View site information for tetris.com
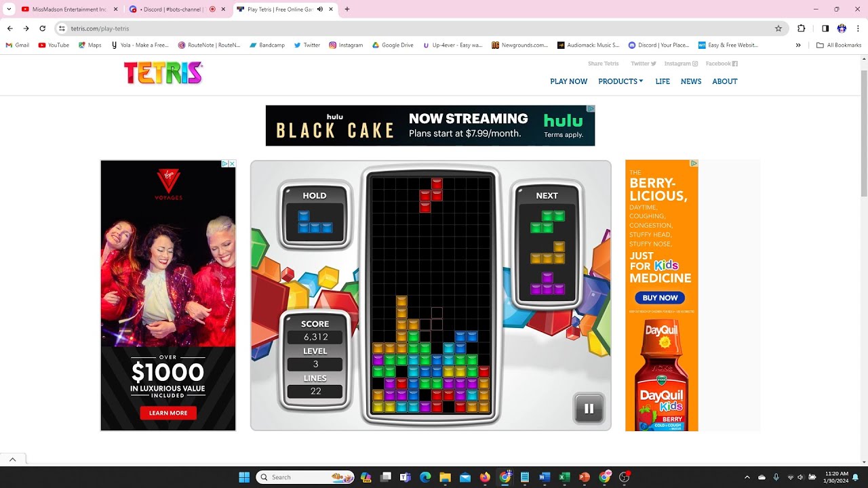The height and width of the screenshot is (488, 868). [62, 28]
